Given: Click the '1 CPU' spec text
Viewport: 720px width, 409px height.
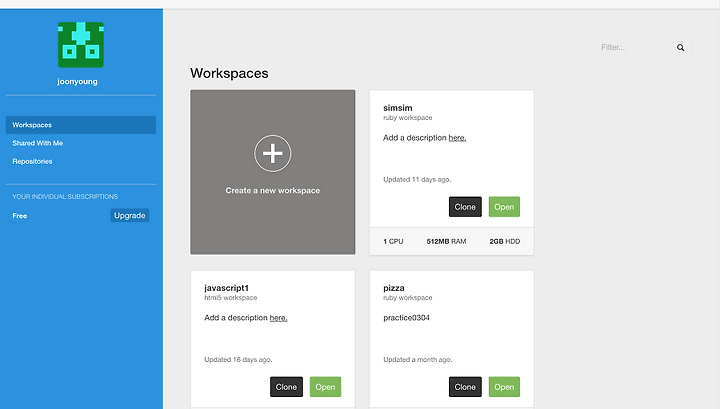Looking at the screenshot, I should coord(393,241).
